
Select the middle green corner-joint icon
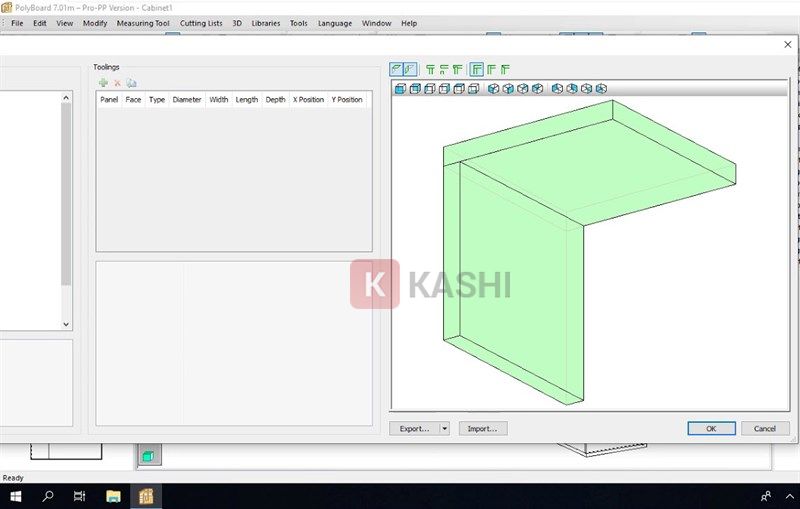[491, 69]
